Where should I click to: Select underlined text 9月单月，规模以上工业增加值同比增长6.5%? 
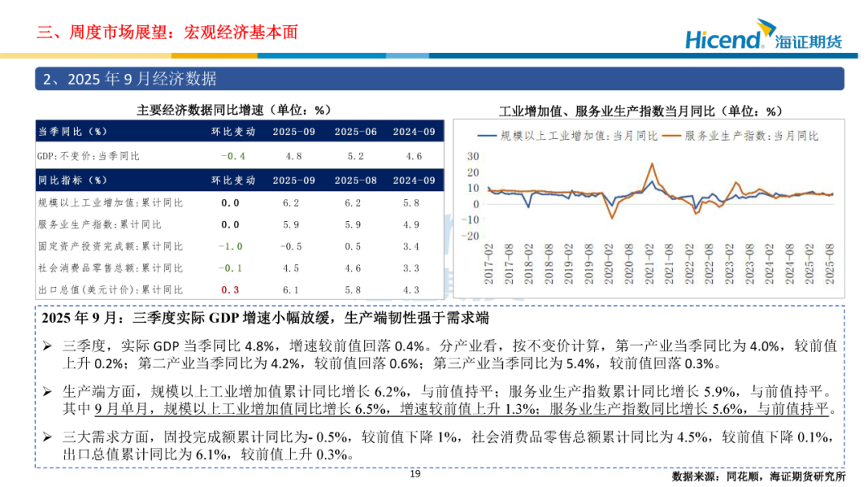pyautogui.click(x=240, y=409)
